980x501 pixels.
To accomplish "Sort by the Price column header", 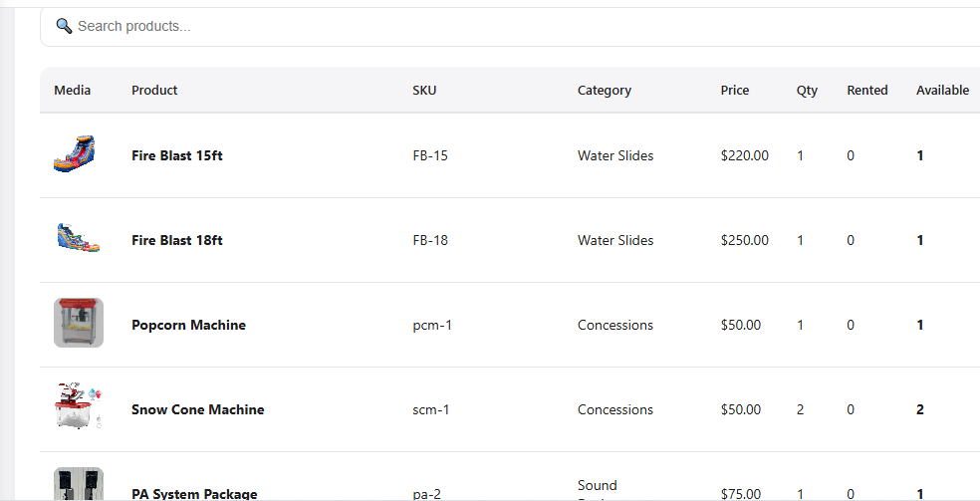I will point(734,90).
